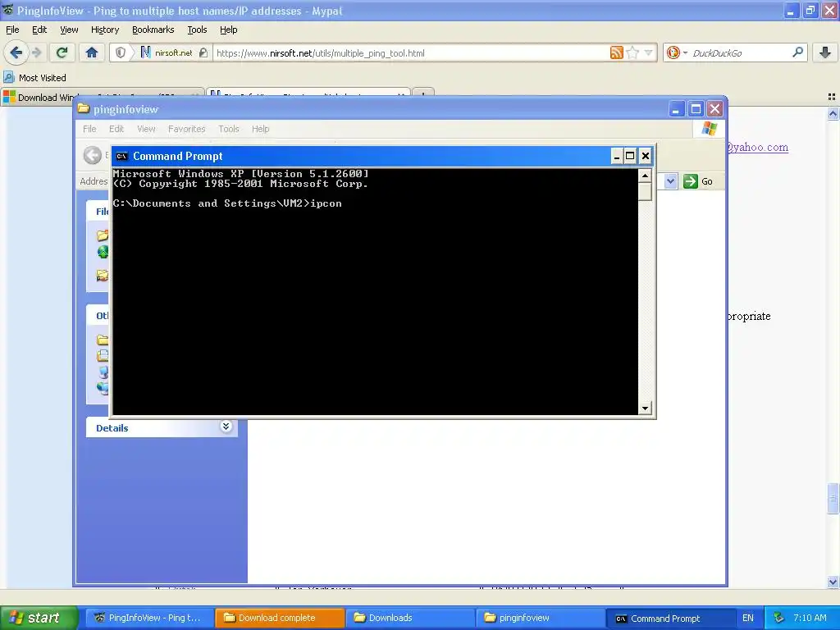Open DuckDuckGo search engine dropdown
The width and height of the screenshot is (840, 630).
point(677,52)
